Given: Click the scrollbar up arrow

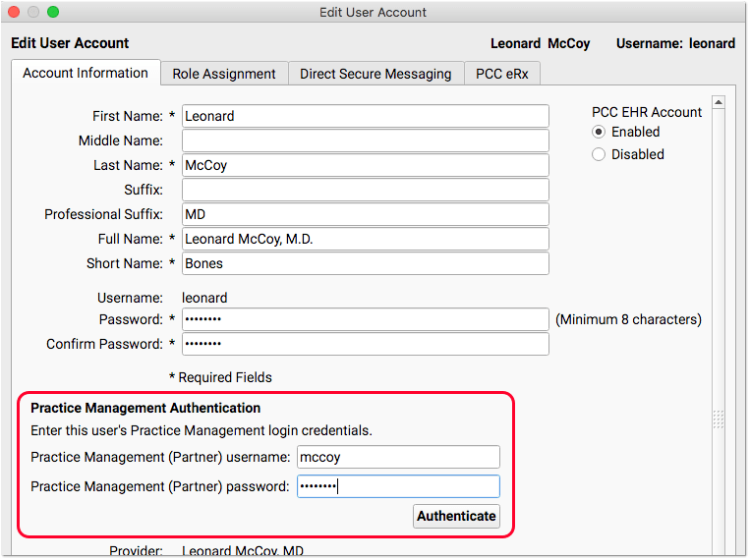Looking at the screenshot, I should point(718,102).
